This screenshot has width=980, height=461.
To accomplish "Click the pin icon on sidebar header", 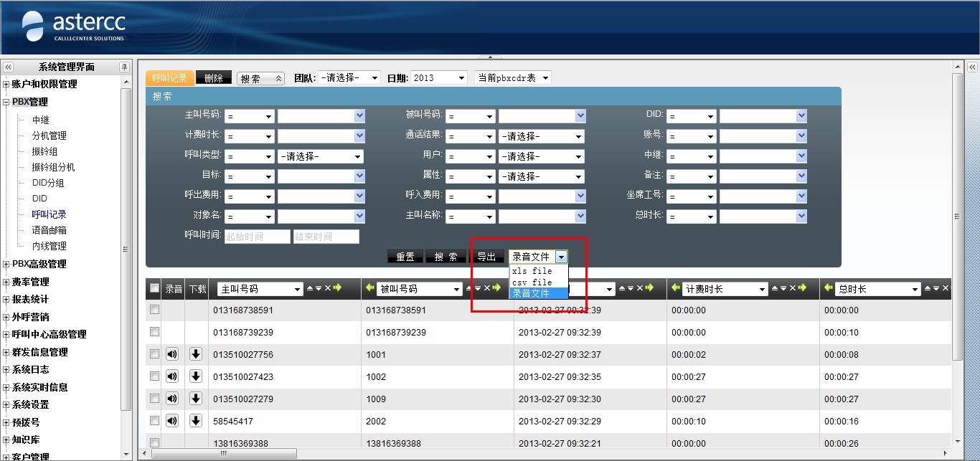I will 124,67.
